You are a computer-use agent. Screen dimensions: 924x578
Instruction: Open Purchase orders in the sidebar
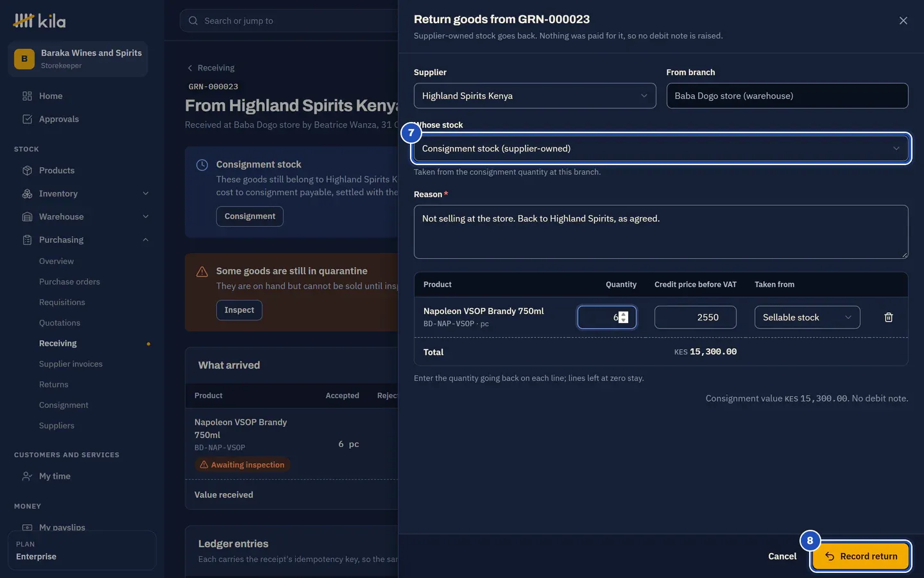tap(69, 282)
